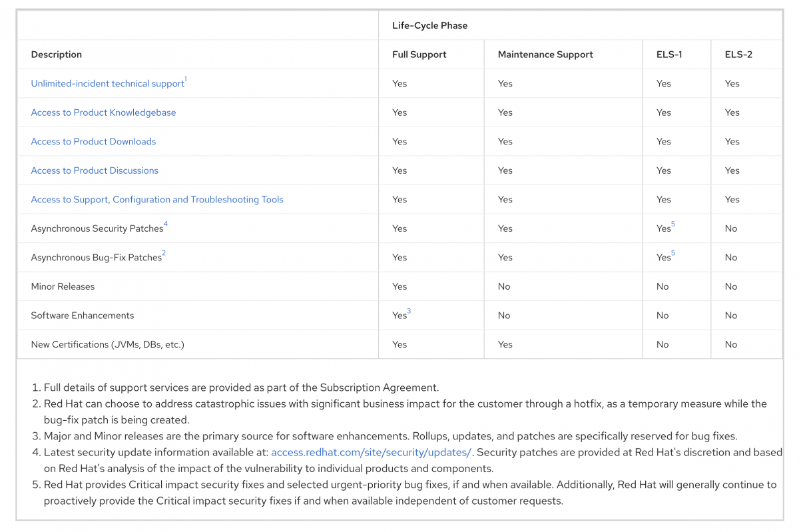Select the Life-Cycle Phase table heading
The height and width of the screenshot is (532, 799).
point(429,25)
